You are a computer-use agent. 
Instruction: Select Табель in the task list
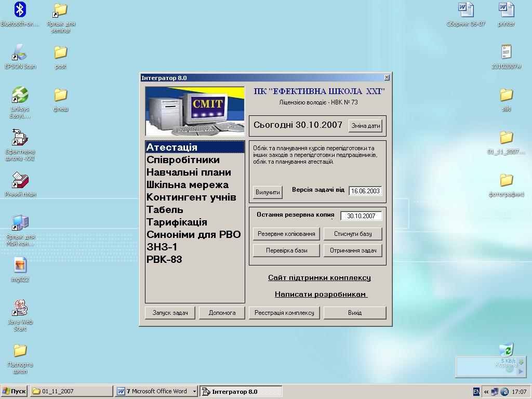[x=195, y=210]
